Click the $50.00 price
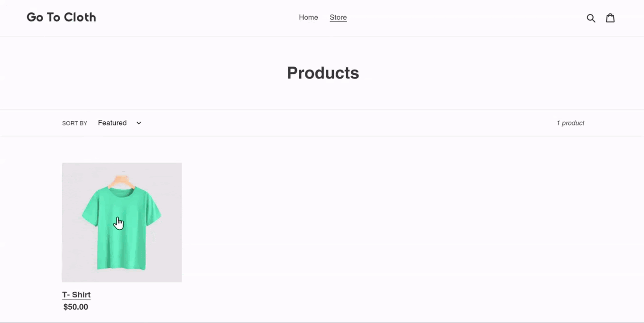This screenshot has width=644, height=323. click(x=76, y=307)
